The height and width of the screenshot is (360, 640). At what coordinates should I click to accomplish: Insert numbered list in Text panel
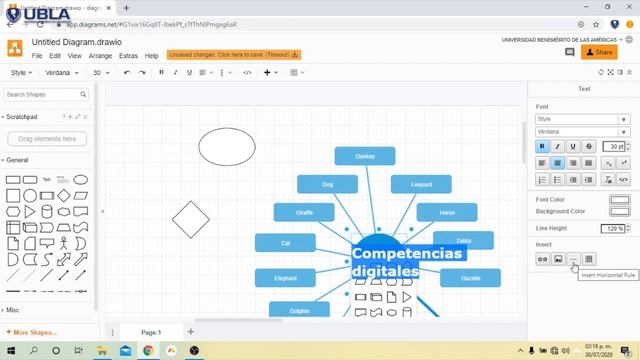tap(542, 180)
